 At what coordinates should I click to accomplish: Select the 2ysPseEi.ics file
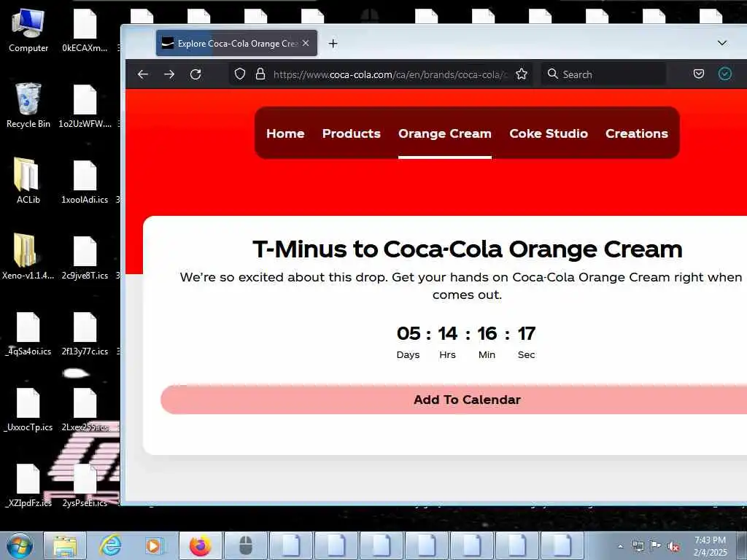(85, 485)
